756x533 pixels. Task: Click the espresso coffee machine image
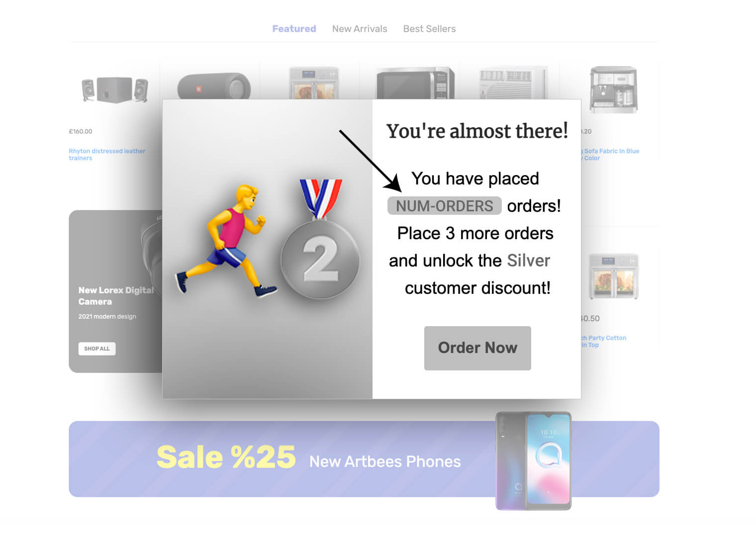click(x=613, y=89)
